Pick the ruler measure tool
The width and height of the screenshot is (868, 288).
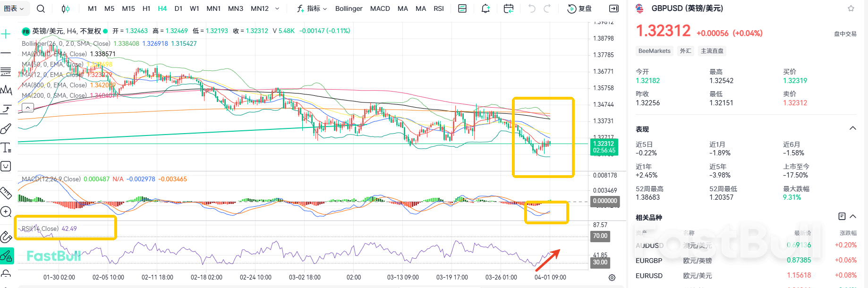[6, 193]
